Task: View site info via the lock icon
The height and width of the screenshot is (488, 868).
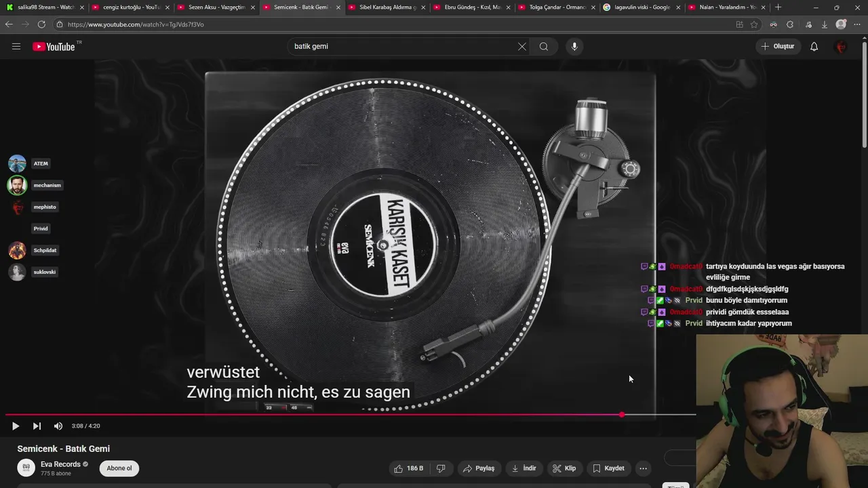Action: coord(60,24)
